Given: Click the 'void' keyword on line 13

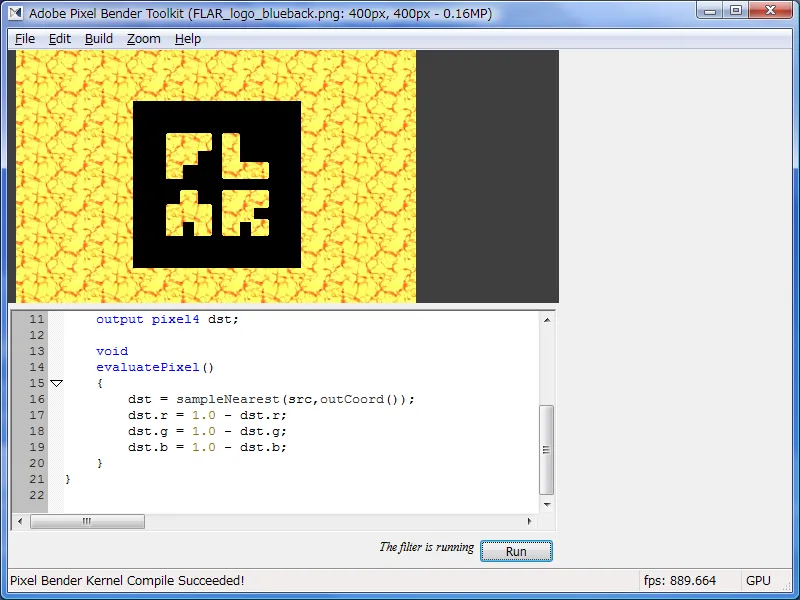Looking at the screenshot, I should 112,351.
